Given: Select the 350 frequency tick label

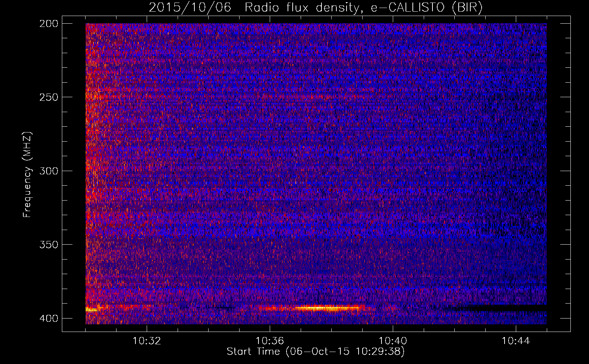Looking at the screenshot, I should (x=48, y=244).
